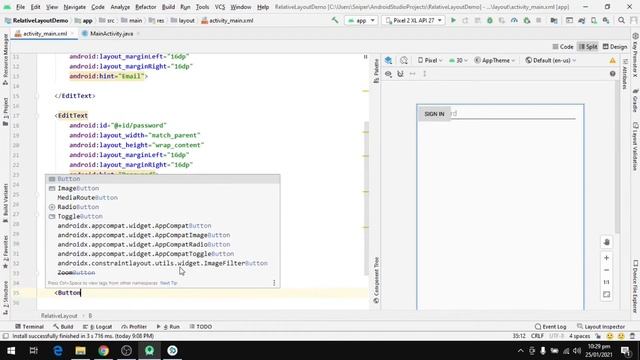Open the Structure tool window
640x360 pixels.
point(5,298)
